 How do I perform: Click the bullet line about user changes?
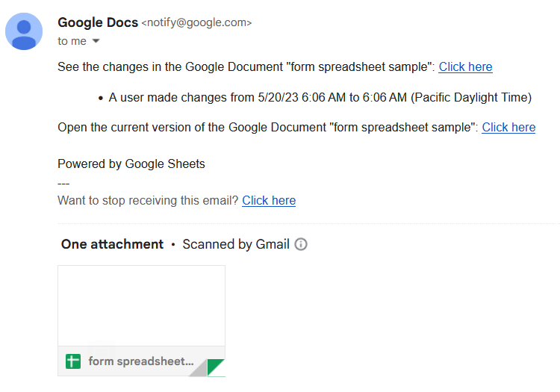(320, 97)
